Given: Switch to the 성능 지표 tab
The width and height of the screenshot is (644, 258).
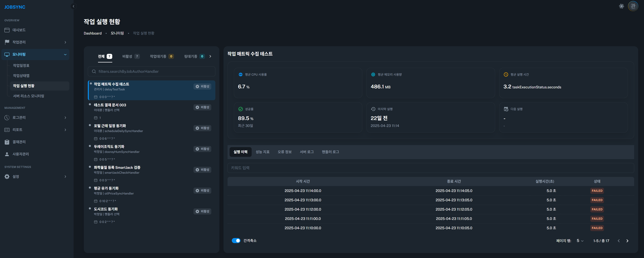Looking at the screenshot, I should point(262,152).
